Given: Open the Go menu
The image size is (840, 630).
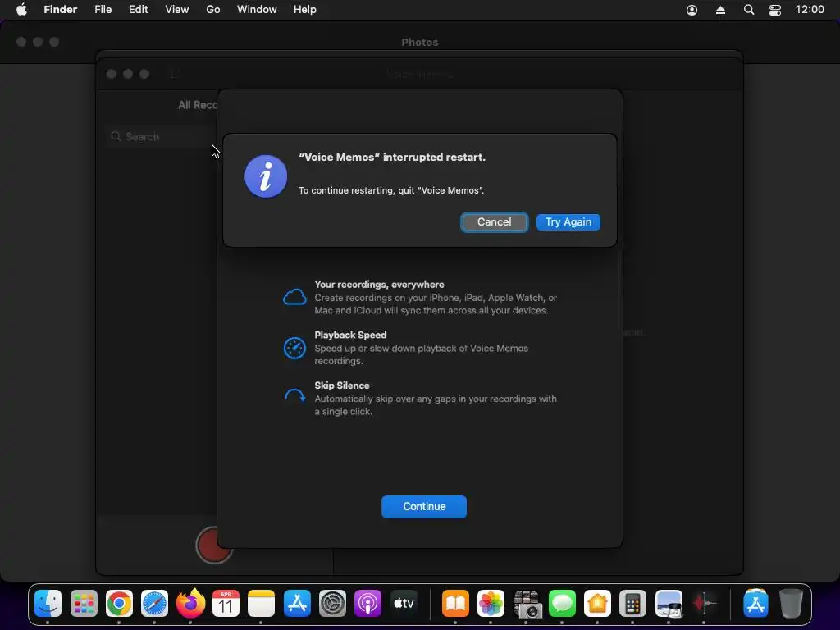Looking at the screenshot, I should click(213, 10).
